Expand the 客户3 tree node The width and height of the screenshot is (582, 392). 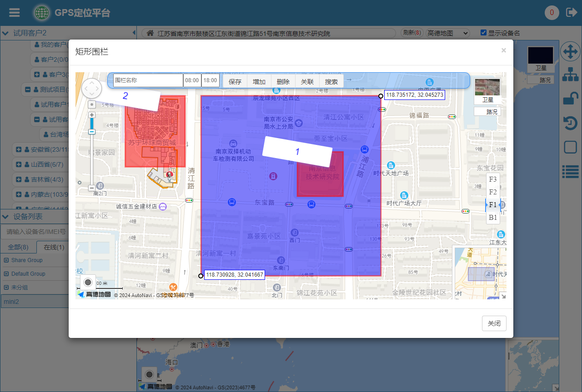click(37, 74)
